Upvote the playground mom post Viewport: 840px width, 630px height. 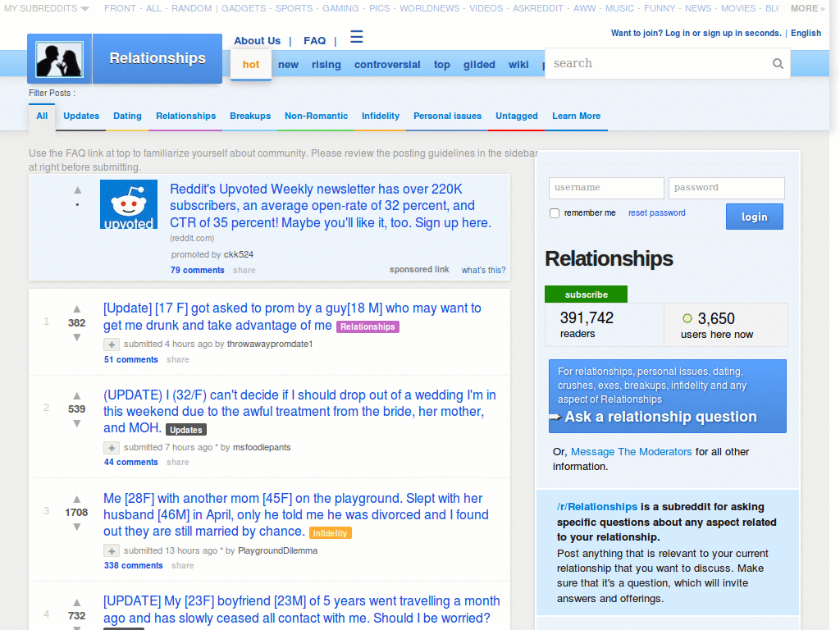click(x=77, y=500)
